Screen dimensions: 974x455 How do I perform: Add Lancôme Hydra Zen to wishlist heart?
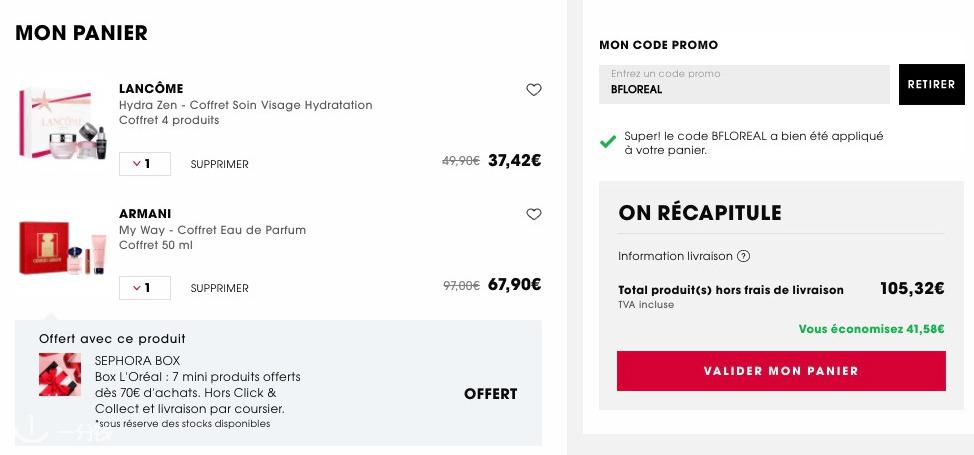(534, 90)
